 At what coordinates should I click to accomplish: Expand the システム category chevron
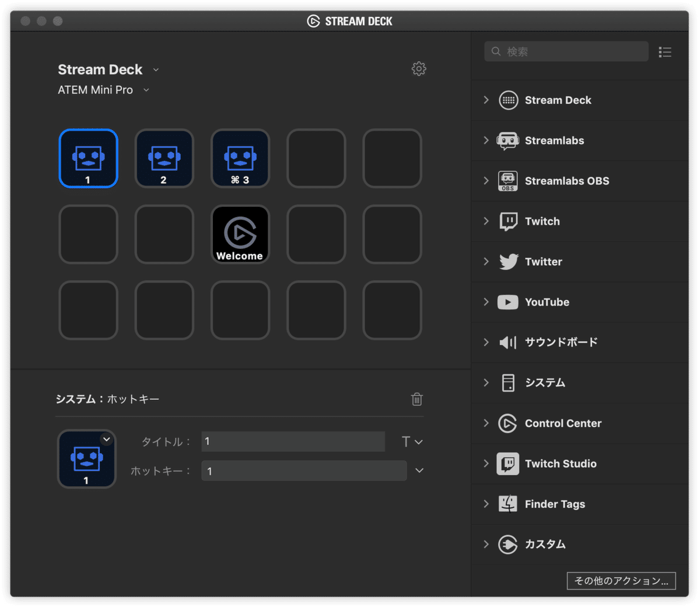pyautogui.click(x=486, y=383)
